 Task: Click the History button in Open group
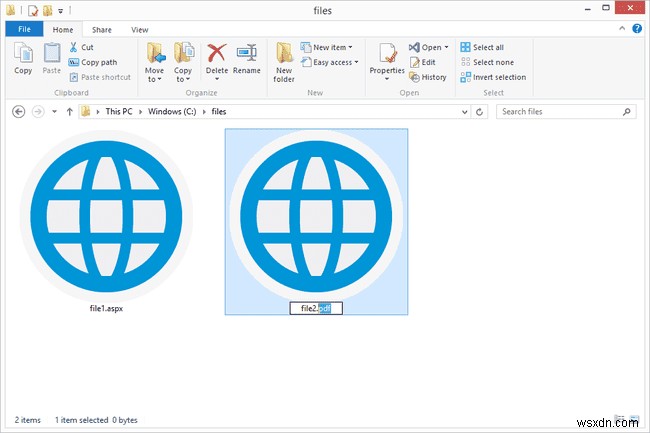tap(428, 77)
